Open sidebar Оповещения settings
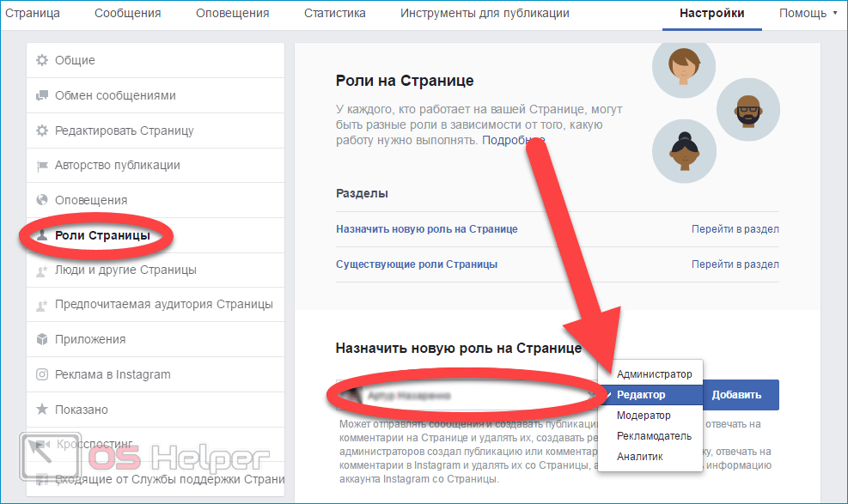The height and width of the screenshot is (504, 848). (x=156, y=200)
